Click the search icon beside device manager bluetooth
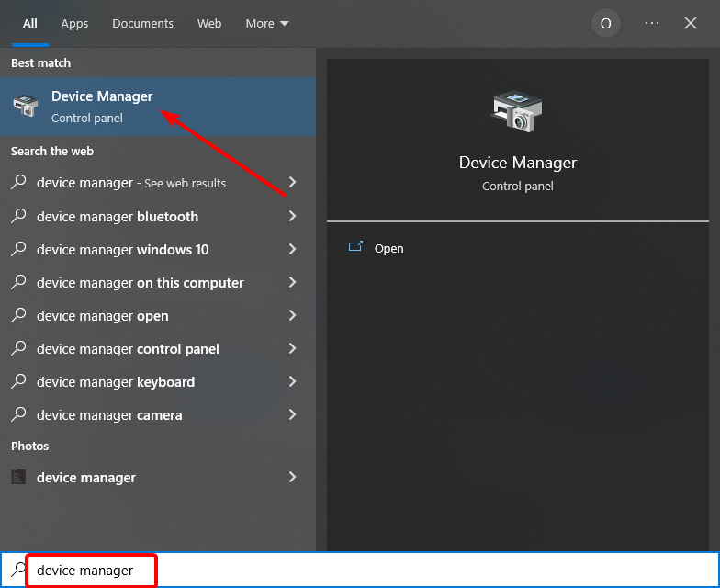 [18, 217]
